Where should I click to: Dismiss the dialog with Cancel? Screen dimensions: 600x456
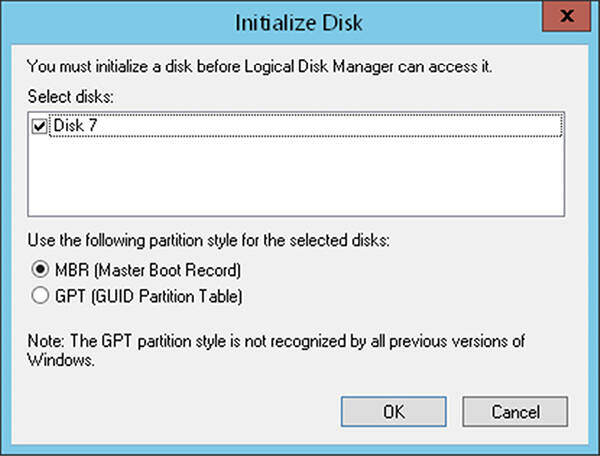[x=515, y=412]
